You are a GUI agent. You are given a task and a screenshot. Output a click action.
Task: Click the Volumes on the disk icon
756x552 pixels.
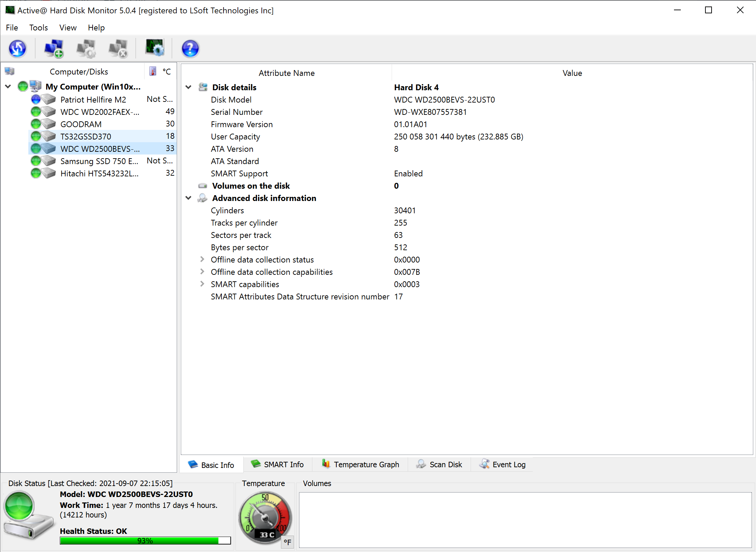tap(203, 186)
